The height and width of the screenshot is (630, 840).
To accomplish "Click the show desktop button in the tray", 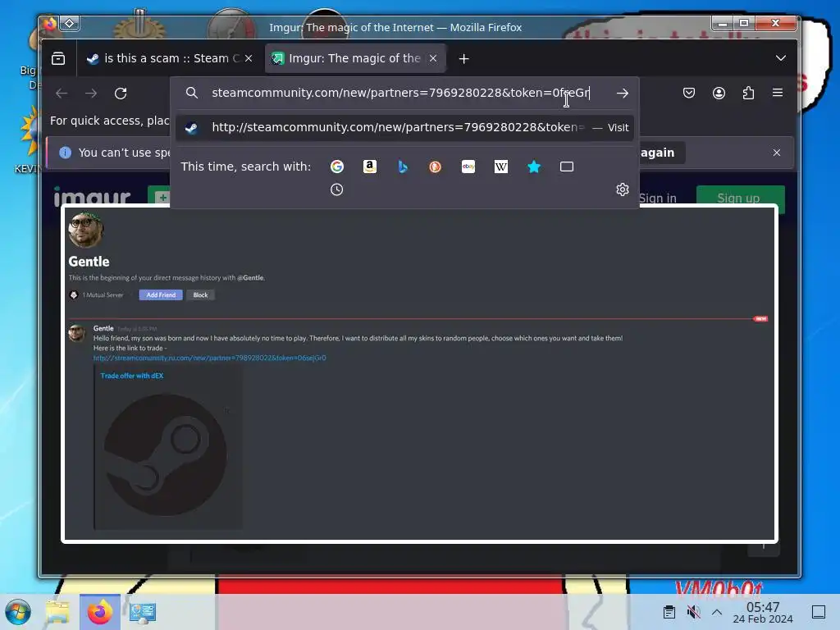I will pyautogui.click(x=819, y=612).
